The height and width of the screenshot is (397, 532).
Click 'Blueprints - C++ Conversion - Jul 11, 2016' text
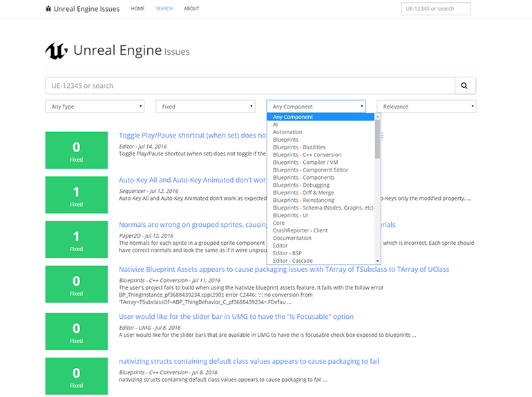click(x=170, y=281)
